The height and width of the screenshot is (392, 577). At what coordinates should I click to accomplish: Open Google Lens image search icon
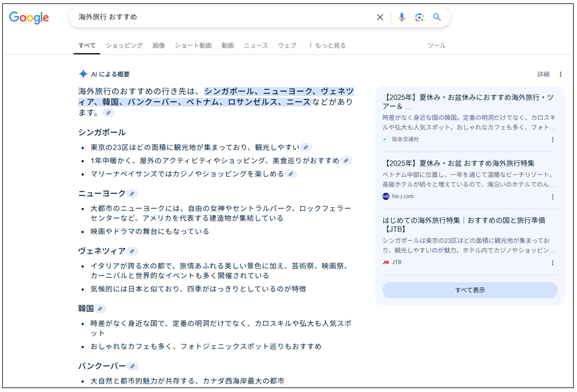pyautogui.click(x=419, y=18)
